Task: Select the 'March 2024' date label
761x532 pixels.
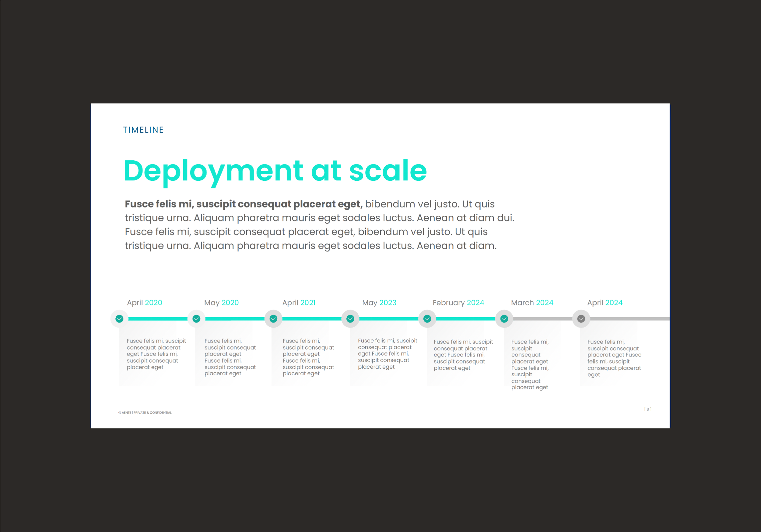Action: (x=532, y=302)
